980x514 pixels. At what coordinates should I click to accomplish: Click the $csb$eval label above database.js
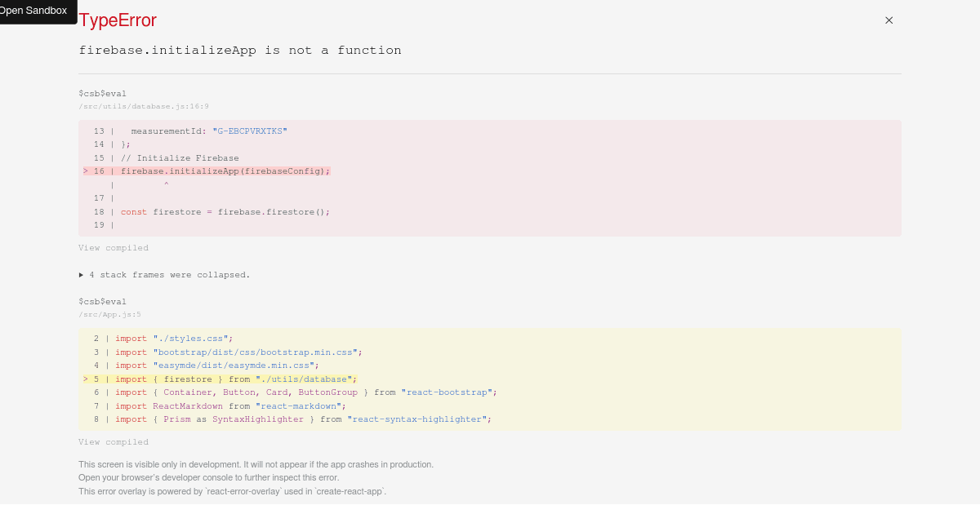pos(102,93)
